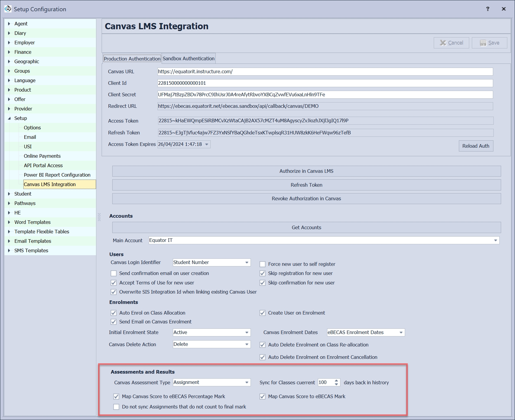Screen dimensions: 515x420
Task: Select Power BI Report Configuration item
Action: click(x=57, y=175)
